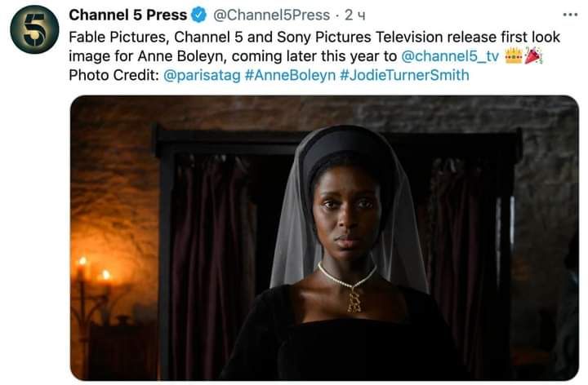Screen dimensions: 588x385
Task: Click 'image for Anne Boleyn' tweet text
Action: pos(148,56)
